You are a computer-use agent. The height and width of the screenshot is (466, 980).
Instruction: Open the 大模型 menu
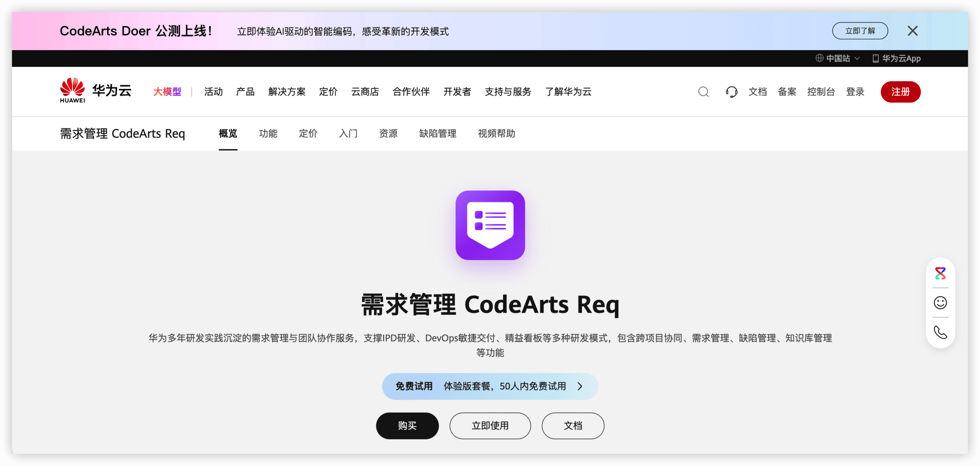coord(167,92)
